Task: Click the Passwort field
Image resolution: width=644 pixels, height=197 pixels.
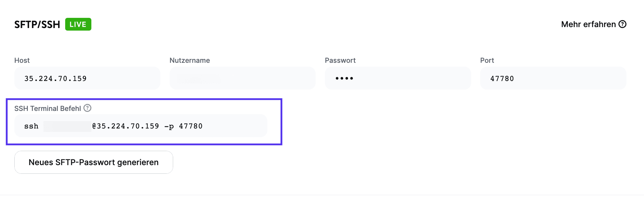Action: tap(398, 78)
